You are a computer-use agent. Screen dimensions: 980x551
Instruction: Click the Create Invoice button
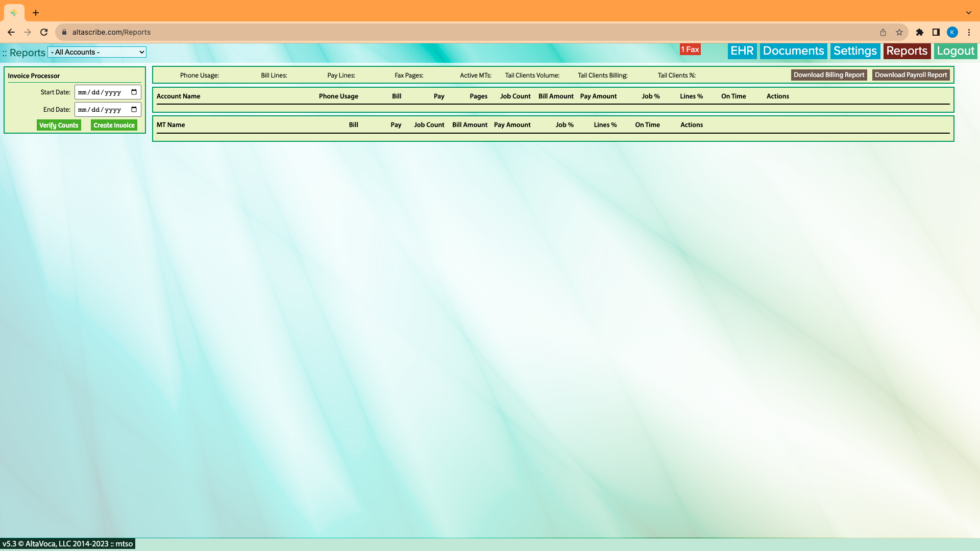(114, 125)
